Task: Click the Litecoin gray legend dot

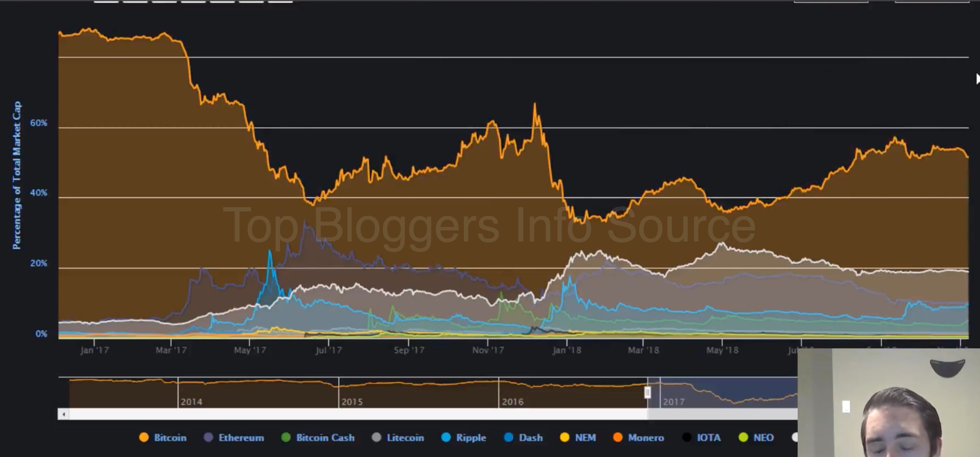Action: [376, 438]
